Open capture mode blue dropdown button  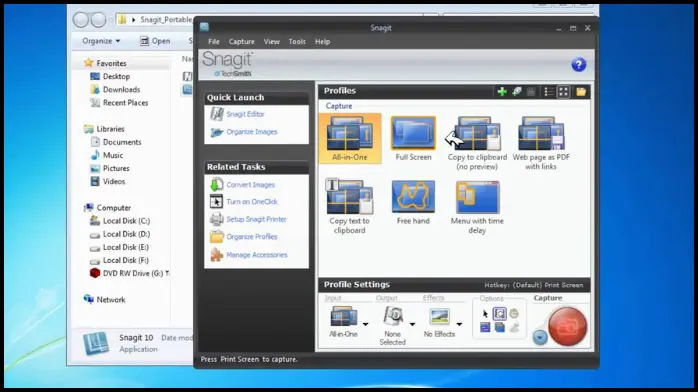(x=540, y=338)
